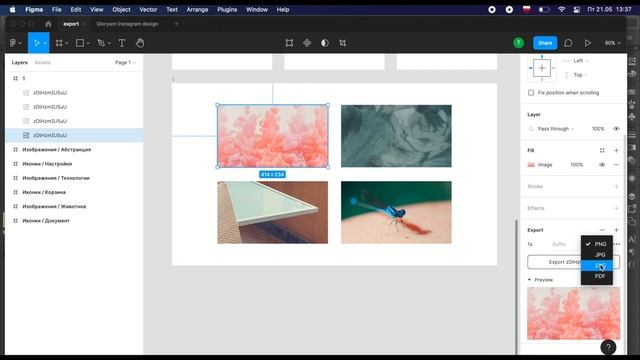Viewport: 640px width, 360px height.
Task: Add an effect with the plus icon
Action: 616,208
